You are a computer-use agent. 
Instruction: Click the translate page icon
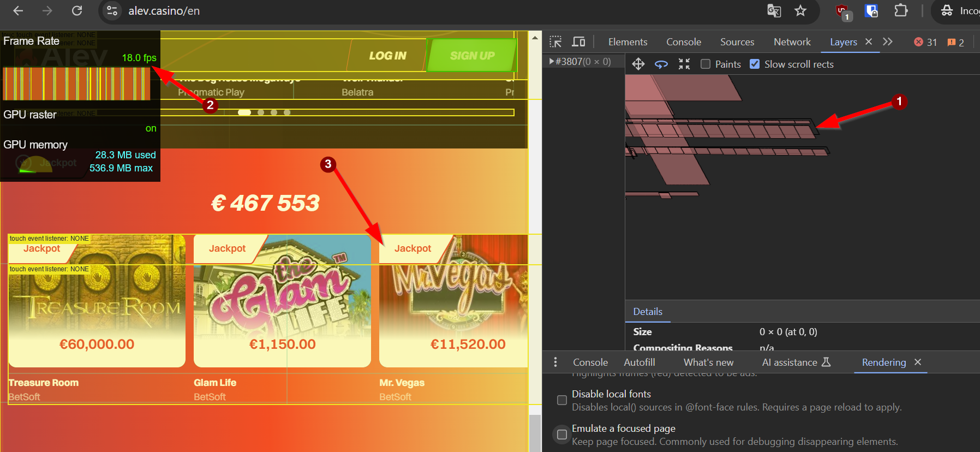(x=774, y=11)
